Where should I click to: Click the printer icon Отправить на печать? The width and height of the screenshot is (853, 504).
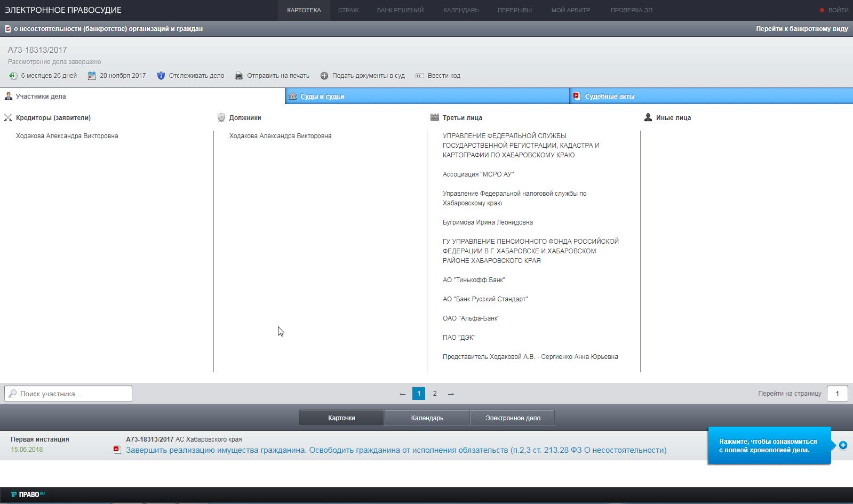point(239,76)
